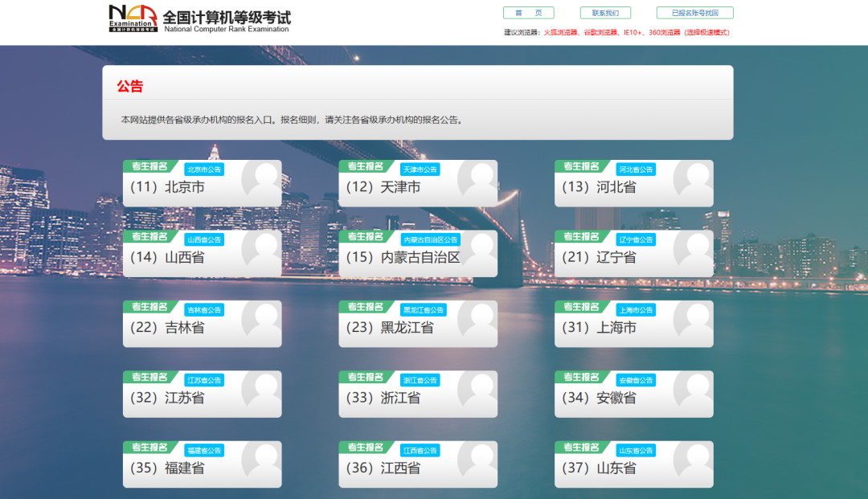This screenshot has height=499, width=868.
Task: Click the avatar icon on the 吉林省 card
Action: point(261,321)
